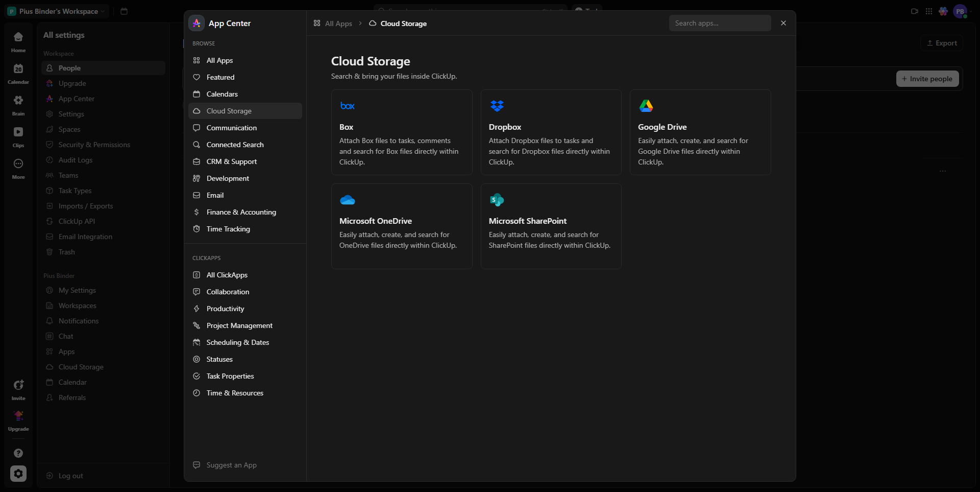Open Project Management ClickApps
The width and height of the screenshot is (980, 492).
click(245, 325)
